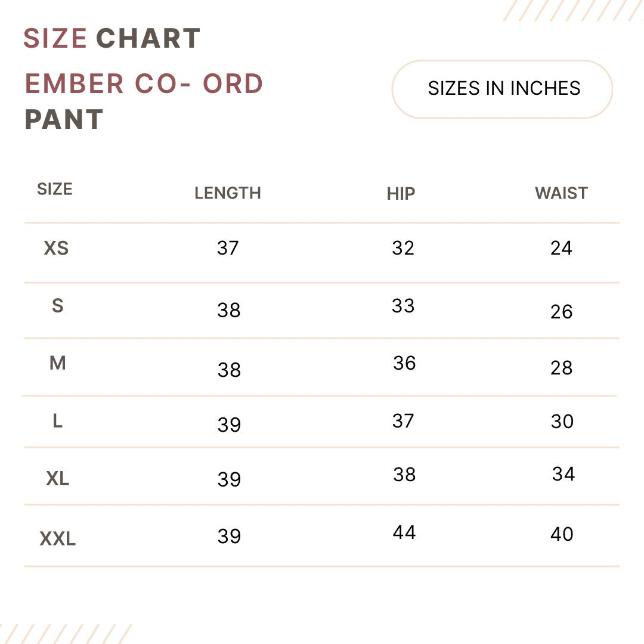Click the XXL hip value 44
The width and height of the screenshot is (644, 644).
pos(404,532)
